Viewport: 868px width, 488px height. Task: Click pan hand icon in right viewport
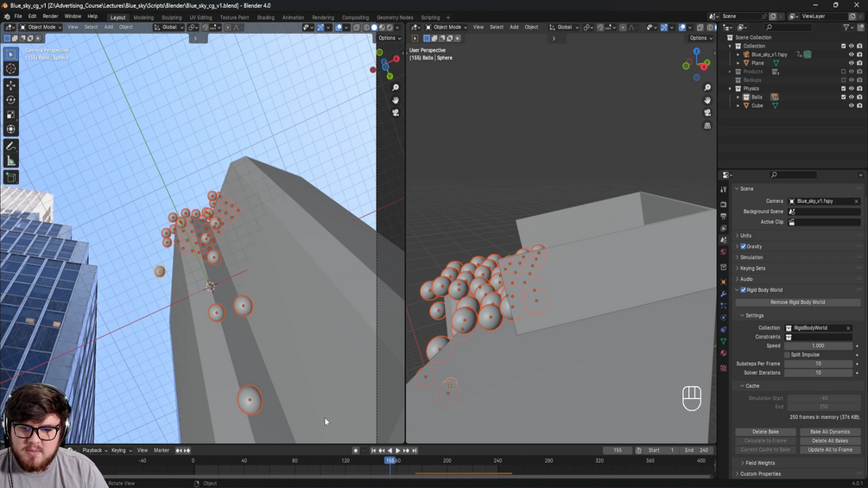[x=706, y=100]
